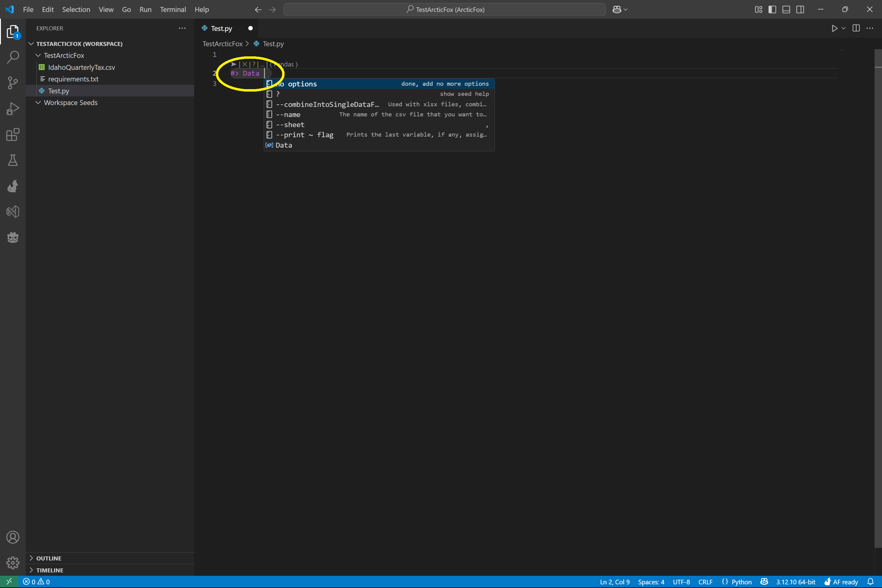
Task: Open the Run menu
Action: [x=145, y=9]
